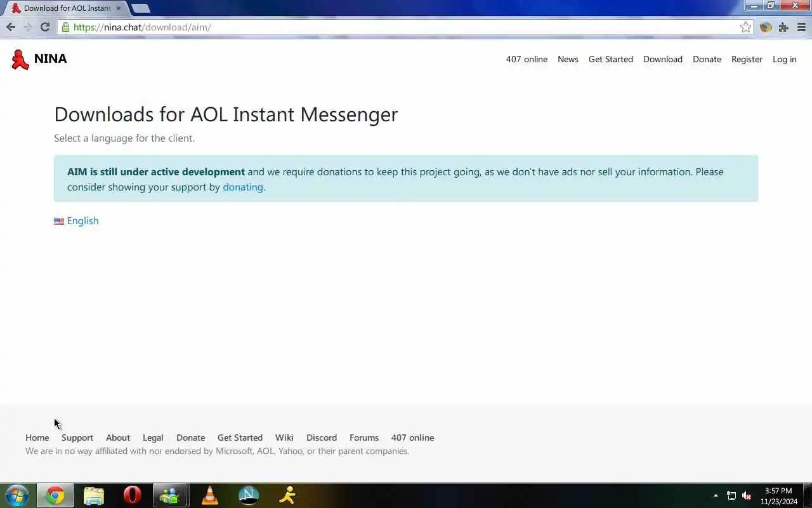
Task: Click 407 online in the footer
Action: tap(412, 438)
